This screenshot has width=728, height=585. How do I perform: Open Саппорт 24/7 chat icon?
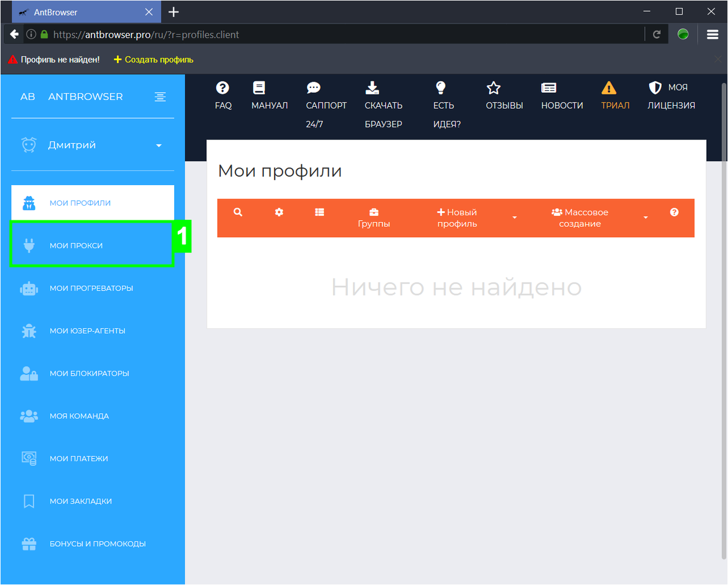(x=313, y=88)
